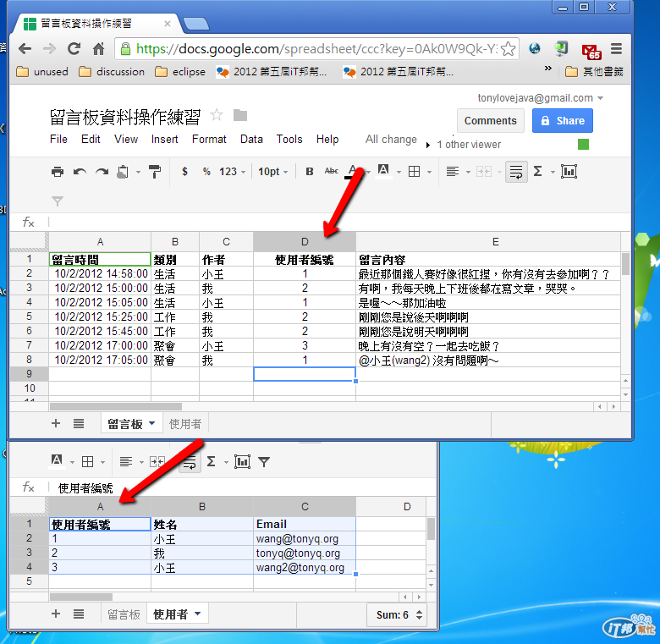Click the browser Back arrow

coord(25,49)
